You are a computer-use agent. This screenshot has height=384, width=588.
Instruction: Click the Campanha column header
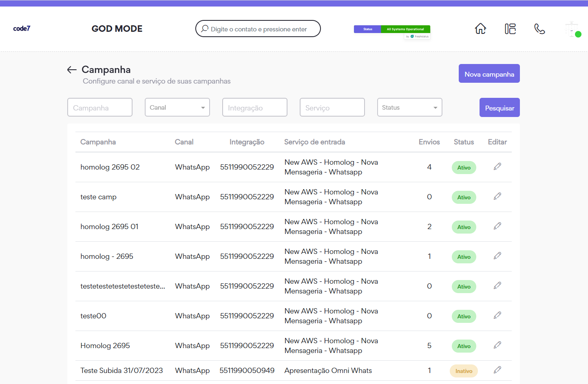tap(98, 142)
